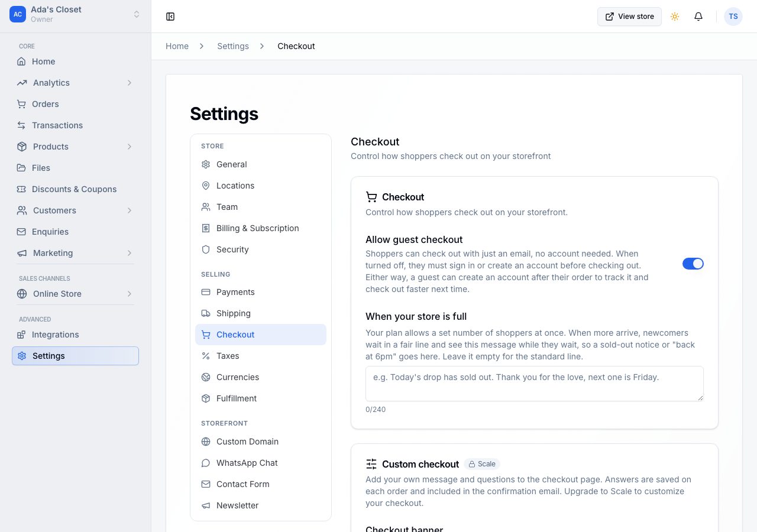Open Contact Form settings
Viewport: 757px width, 532px height.
[261, 484]
